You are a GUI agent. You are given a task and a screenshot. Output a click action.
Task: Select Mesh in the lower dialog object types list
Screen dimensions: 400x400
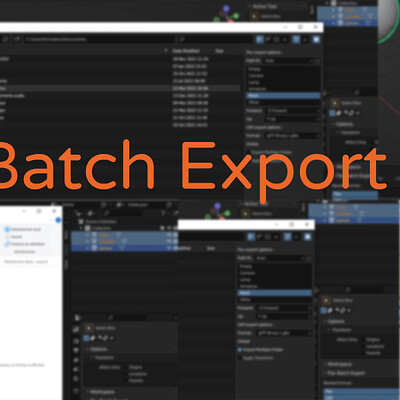[274, 293]
